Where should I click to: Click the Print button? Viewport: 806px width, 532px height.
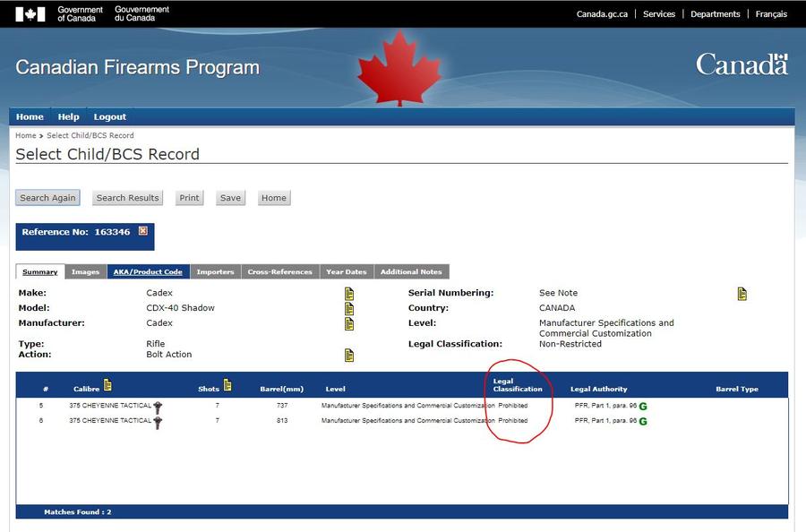pos(189,198)
